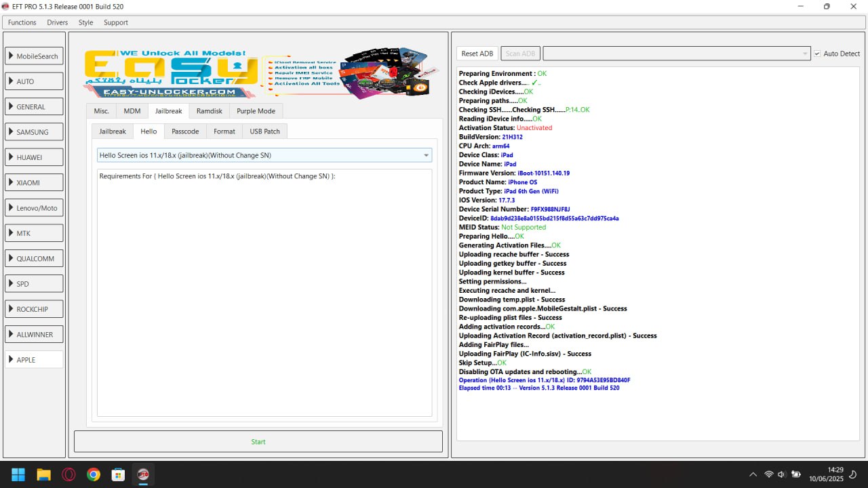
Task: Switch to the Ramdisk tab
Action: point(209,111)
